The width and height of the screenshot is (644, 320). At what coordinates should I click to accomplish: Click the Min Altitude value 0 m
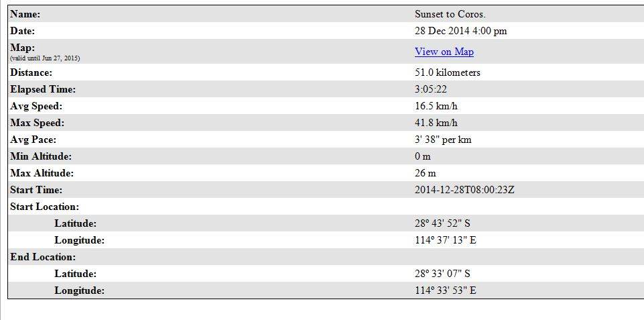click(x=422, y=156)
